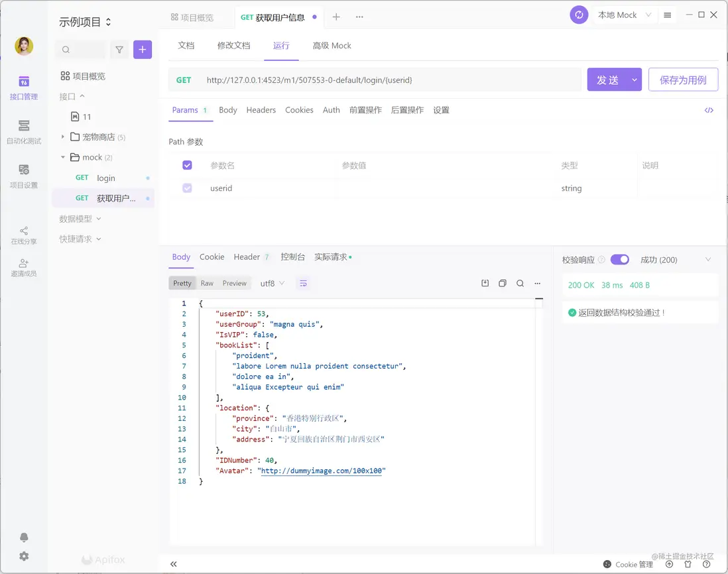Image resolution: width=728 pixels, height=574 pixels.
Task: Save the response with download icon
Action: 485,283
